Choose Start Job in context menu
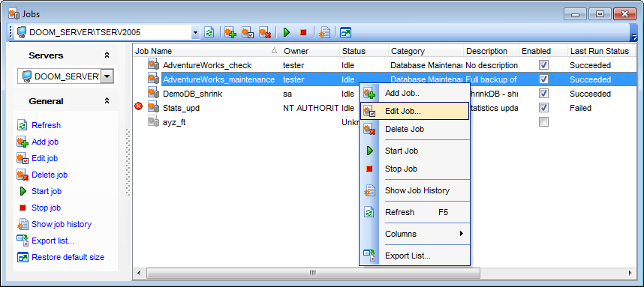The height and width of the screenshot is (287, 644). tap(415, 151)
